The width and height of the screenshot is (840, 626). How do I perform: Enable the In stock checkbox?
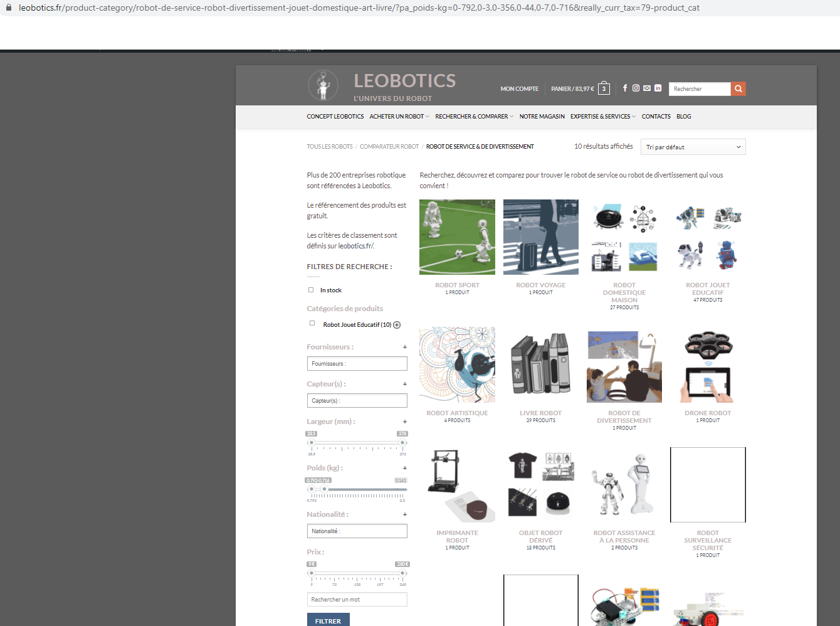point(311,290)
